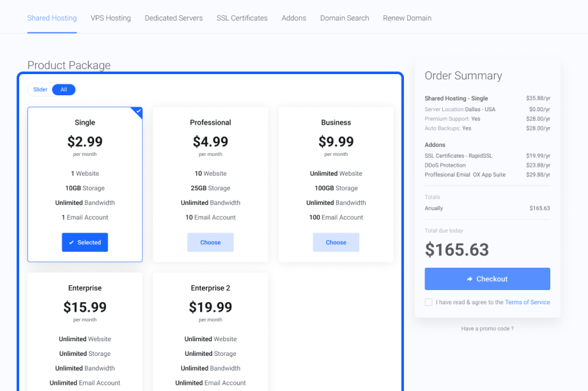This screenshot has width=588, height=391.
Task: Switch to the VPS Hosting tab
Action: [x=111, y=18]
